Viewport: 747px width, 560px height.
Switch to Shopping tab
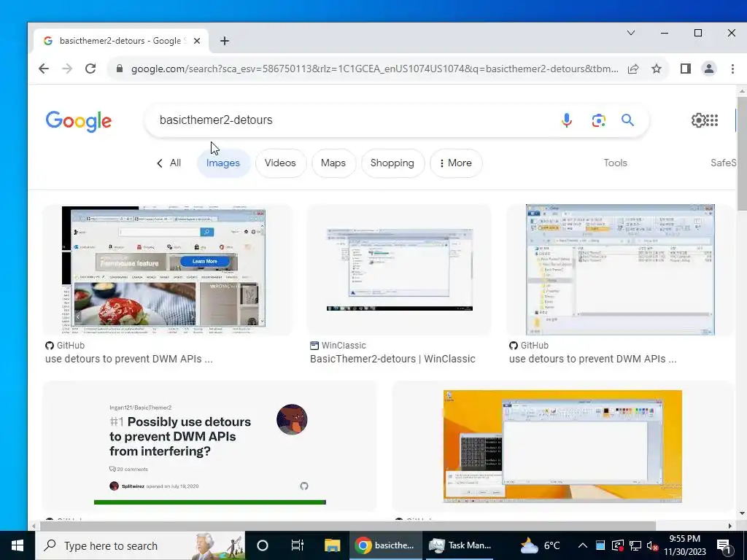(x=392, y=163)
